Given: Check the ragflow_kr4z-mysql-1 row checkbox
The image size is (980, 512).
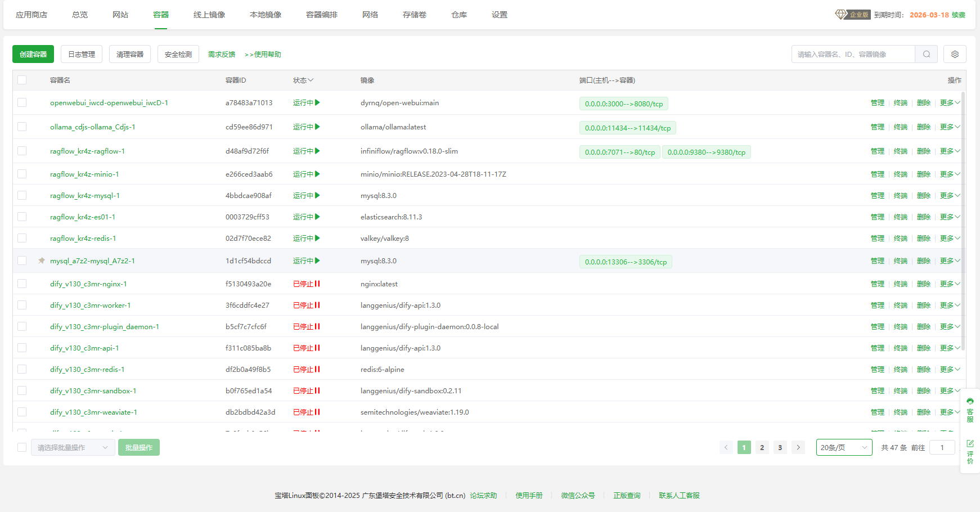Looking at the screenshot, I should [x=22, y=196].
